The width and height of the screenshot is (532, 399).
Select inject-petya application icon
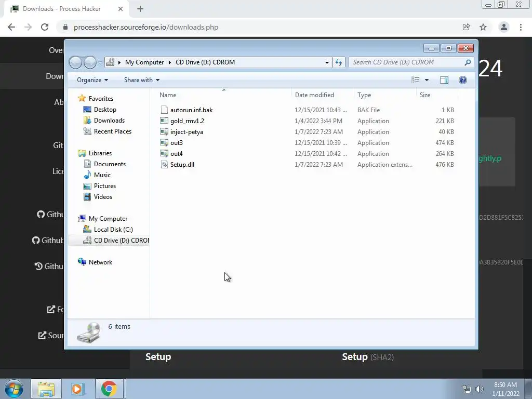[164, 131]
